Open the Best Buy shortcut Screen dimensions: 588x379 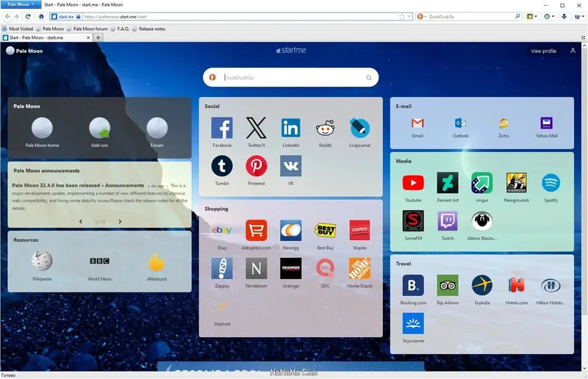[x=325, y=231]
